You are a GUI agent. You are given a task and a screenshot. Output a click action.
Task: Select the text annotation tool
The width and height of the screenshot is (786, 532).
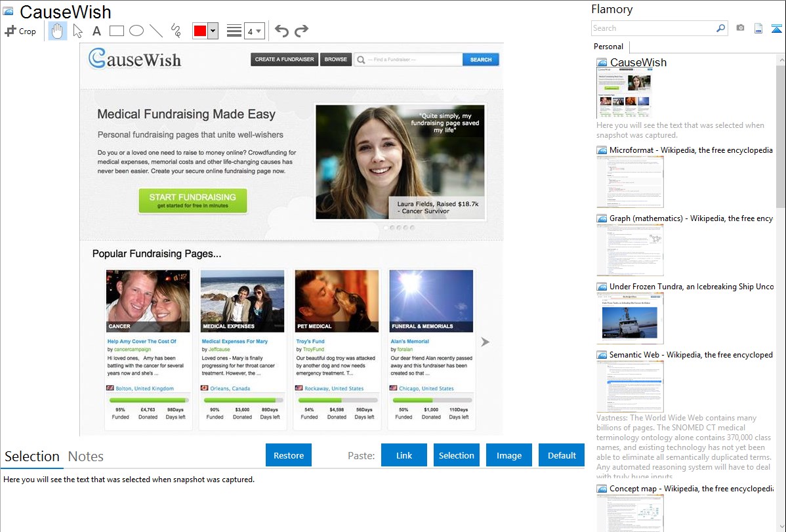[96, 31]
